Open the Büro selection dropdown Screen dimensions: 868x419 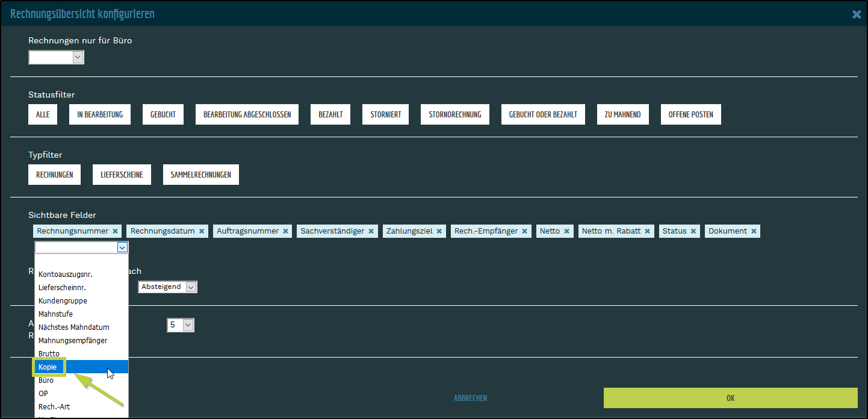56,57
